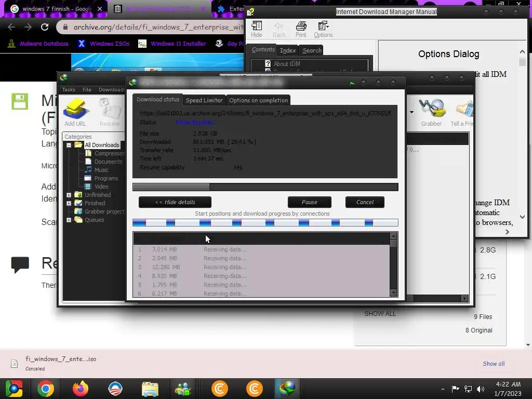532x399 pixels.
Task: Expand the Unfinished category
Action: [69, 195]
